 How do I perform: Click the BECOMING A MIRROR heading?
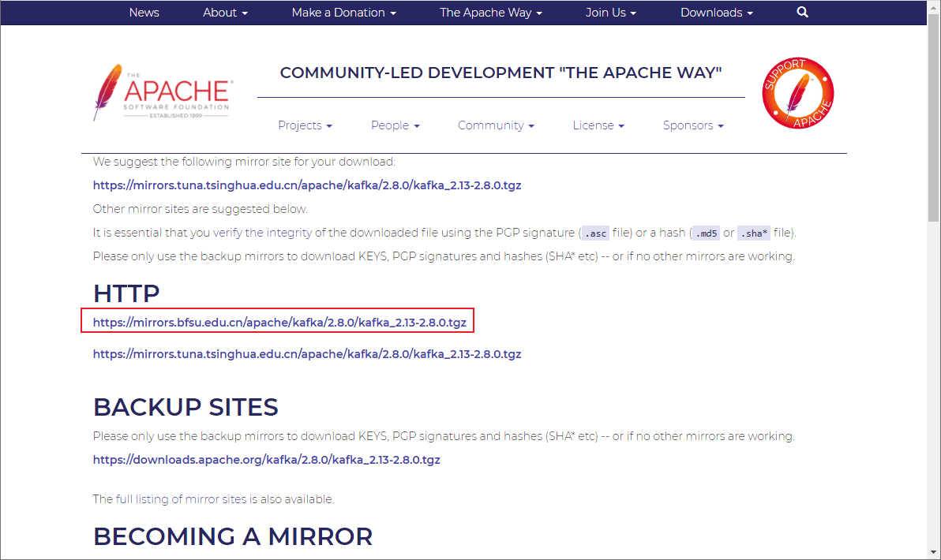pyautogui.click(x=233, y=537)
